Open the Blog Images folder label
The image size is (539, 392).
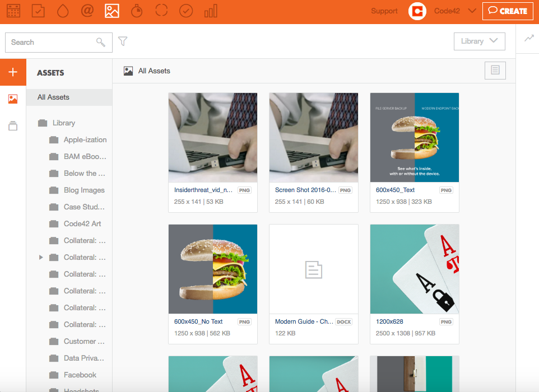(x=84, y=190)
